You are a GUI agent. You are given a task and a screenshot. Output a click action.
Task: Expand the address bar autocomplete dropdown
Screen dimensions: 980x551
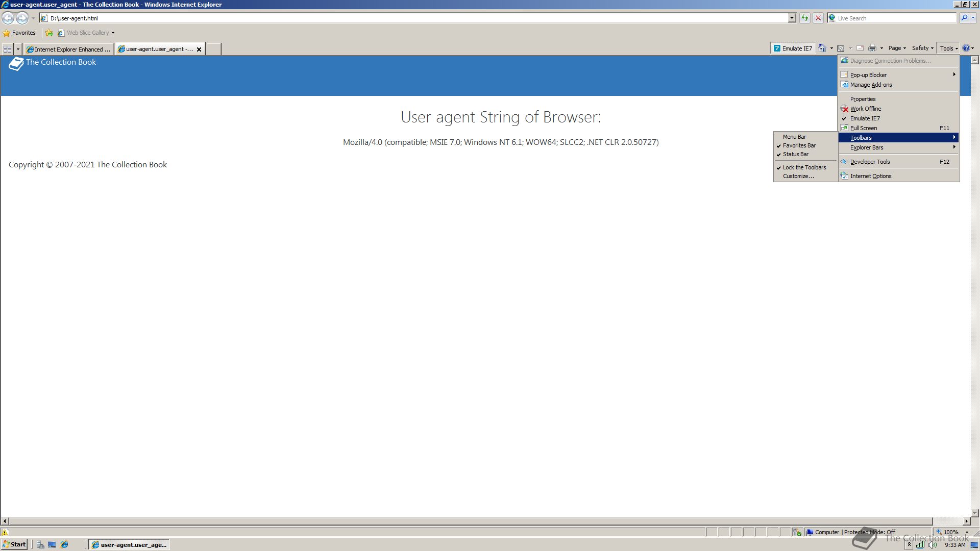pos(792,18)
